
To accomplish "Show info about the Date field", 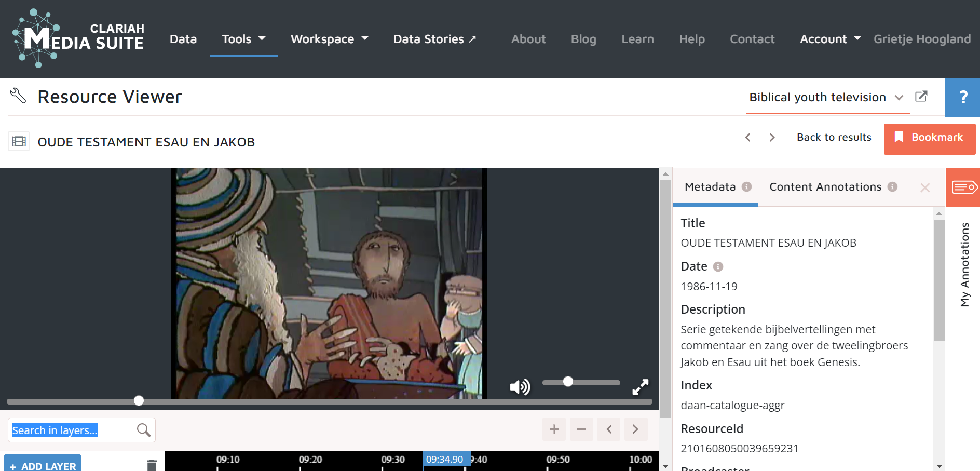I will tap(718, 266).
